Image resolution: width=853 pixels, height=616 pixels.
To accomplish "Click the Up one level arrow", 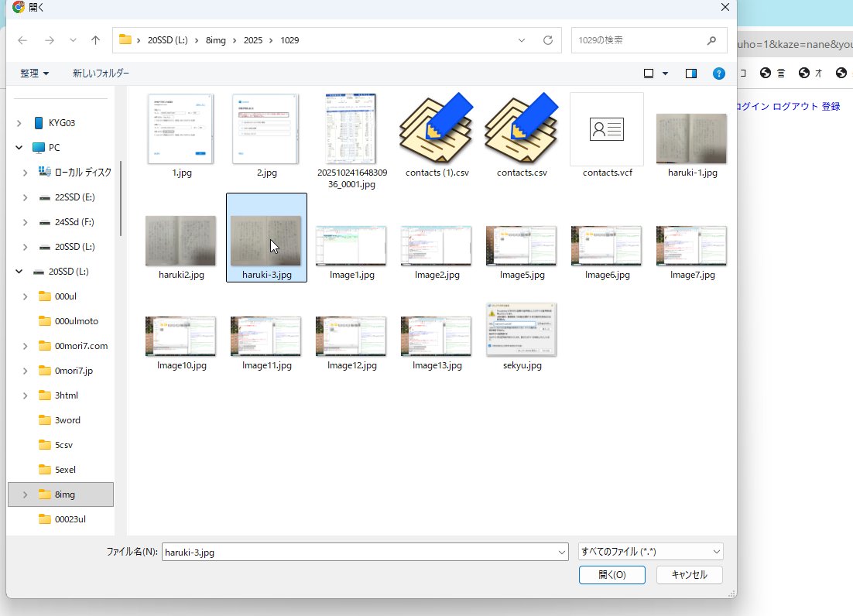I will [95, 40].
